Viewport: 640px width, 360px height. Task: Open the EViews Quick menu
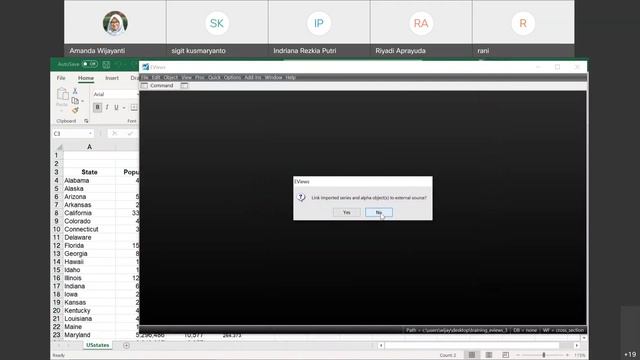pyautogui.click(x=214, y=77)
